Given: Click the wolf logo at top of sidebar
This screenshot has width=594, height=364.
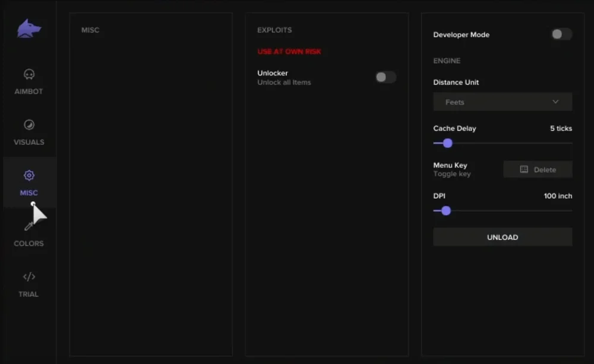Looking at the screenshot, I should point(29,29).
